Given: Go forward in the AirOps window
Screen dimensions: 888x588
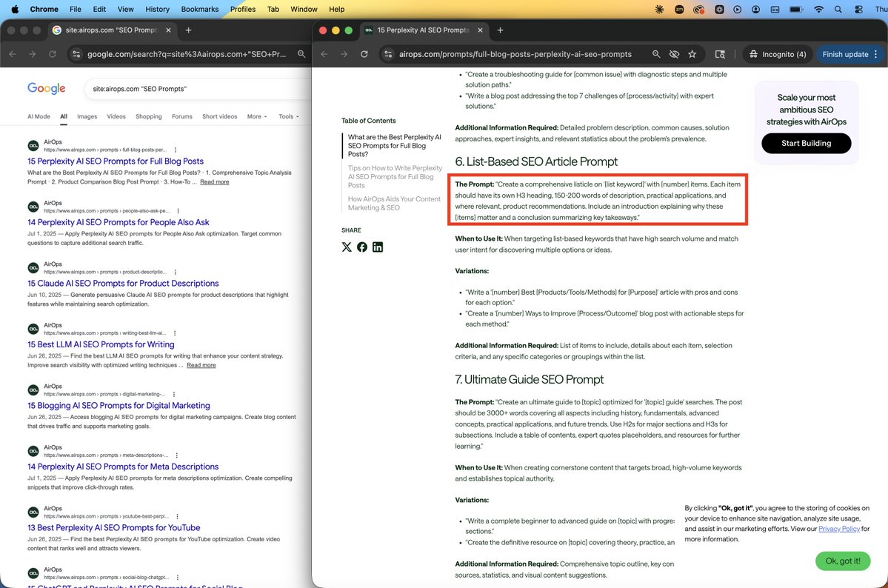Looking at the screenshot, I should coord(344,54).
